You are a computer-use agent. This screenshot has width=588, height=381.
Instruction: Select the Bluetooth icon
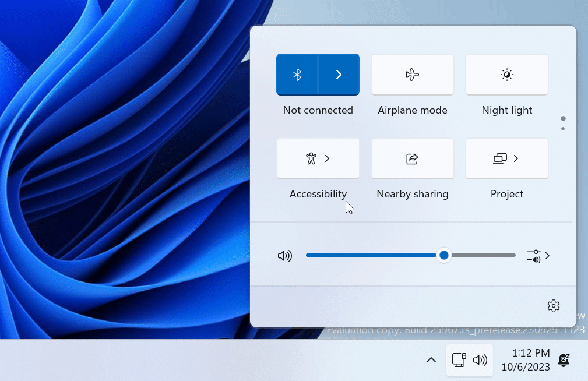pyautogui.click(x=298, y=74)
